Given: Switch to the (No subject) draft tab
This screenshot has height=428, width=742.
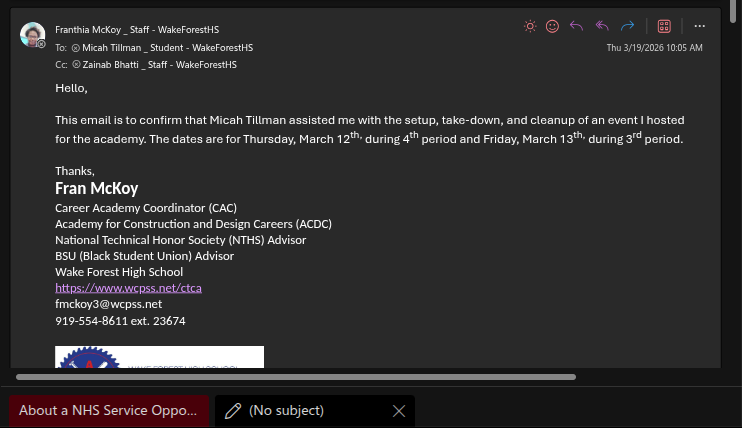Looking at the screenshot, I should pos(286,411).
